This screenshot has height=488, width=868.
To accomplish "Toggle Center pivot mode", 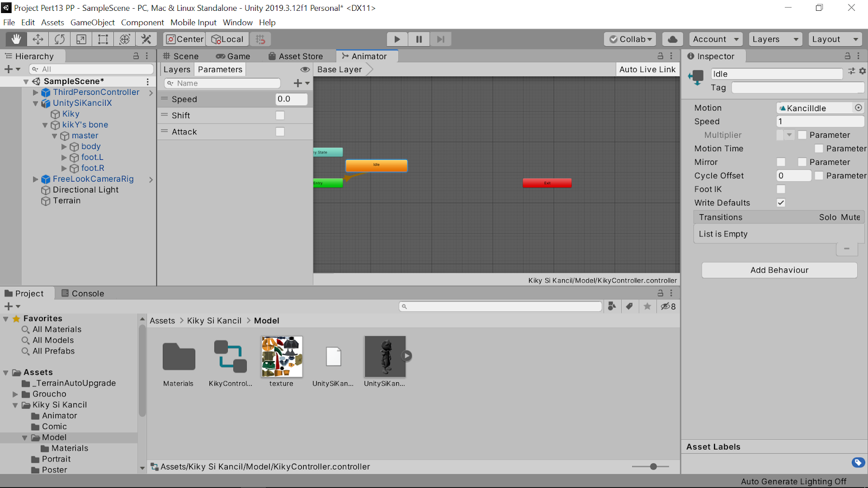I will (x=184, y=39).
